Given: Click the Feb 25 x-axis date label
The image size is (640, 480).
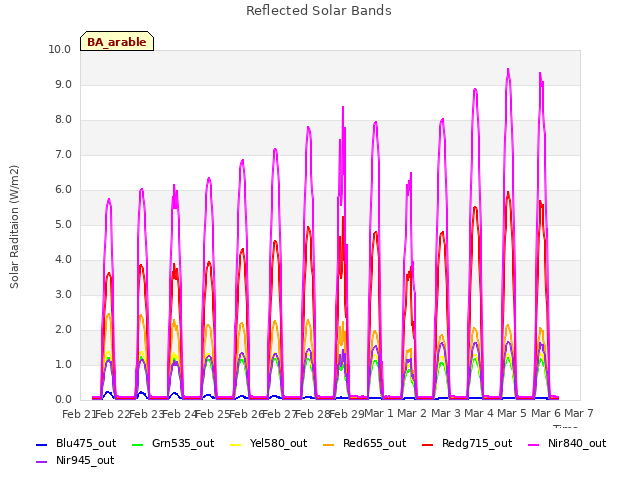Looking at the screenshot, I should (213, 414).
